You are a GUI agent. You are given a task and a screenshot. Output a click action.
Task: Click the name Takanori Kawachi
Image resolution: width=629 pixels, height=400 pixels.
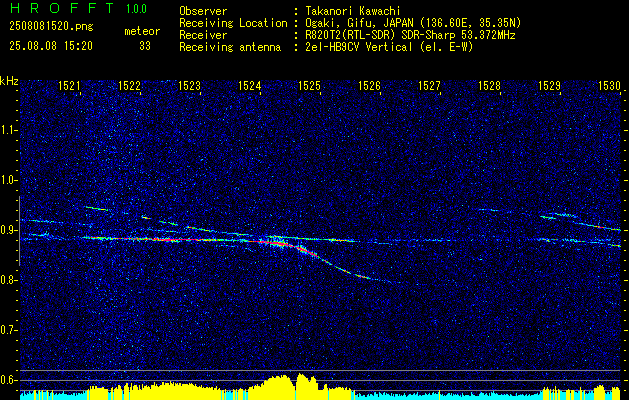point(353,11)
